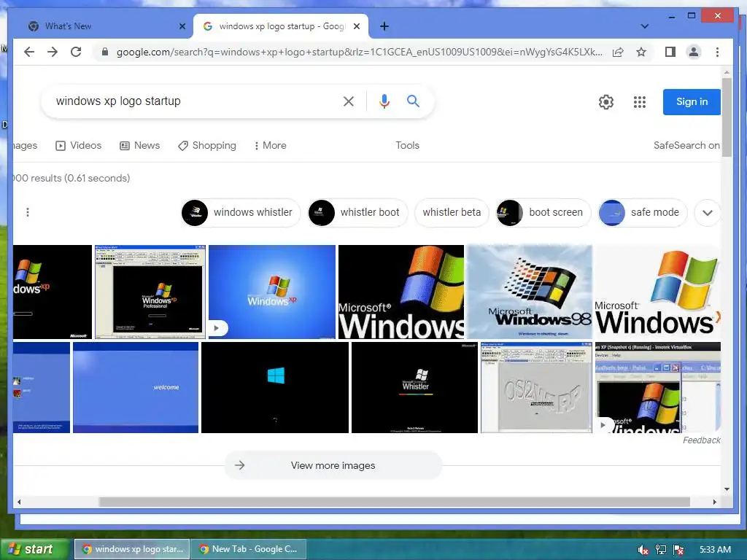The width and height of the screenshot is (747, 560).
Task: Open the OS2 grey screenshot thumbnail
Action: tap(536, 387)
